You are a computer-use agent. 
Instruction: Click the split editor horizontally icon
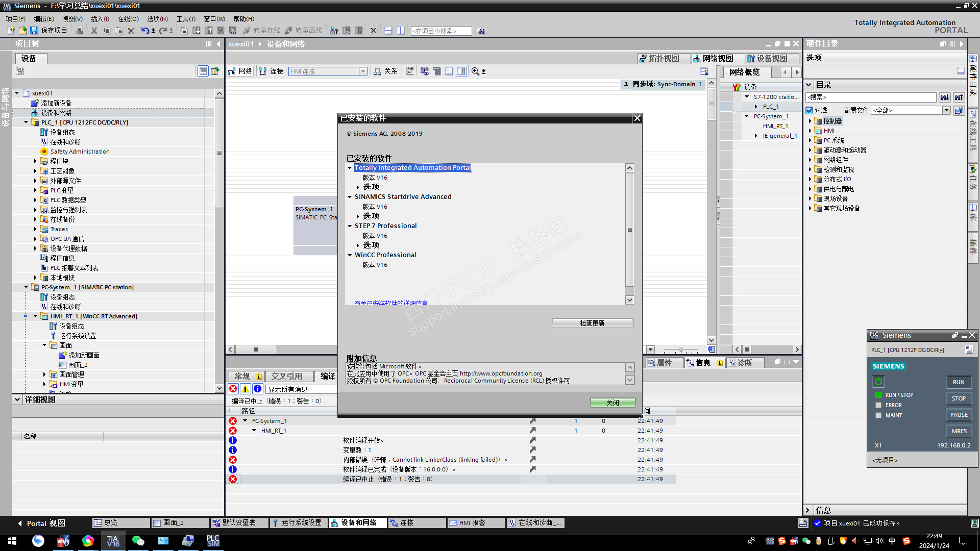(388, 31)
